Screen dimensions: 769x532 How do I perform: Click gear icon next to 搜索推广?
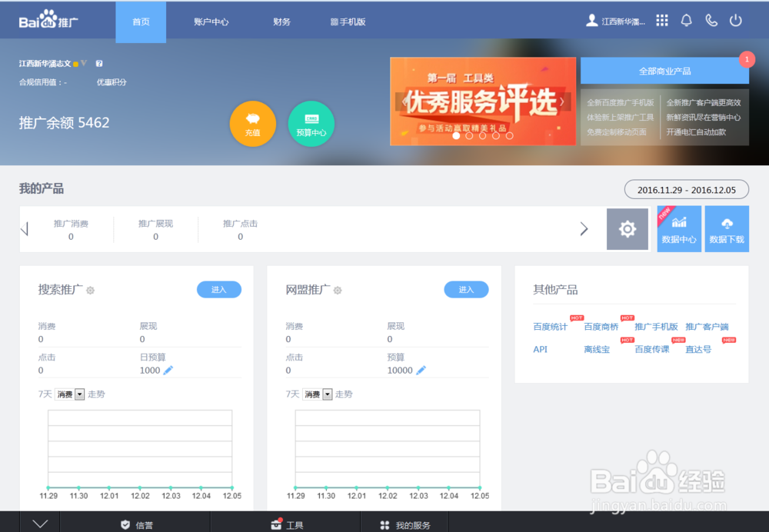point(90,291)
